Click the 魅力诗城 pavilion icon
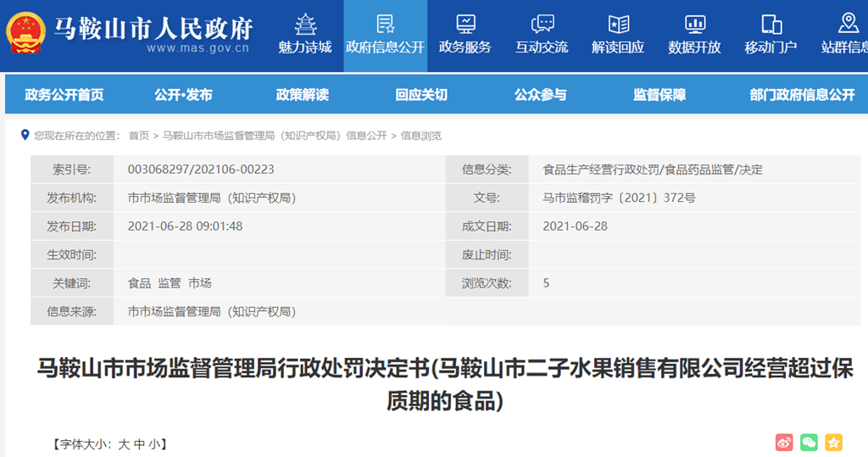 tap(305, 23)
